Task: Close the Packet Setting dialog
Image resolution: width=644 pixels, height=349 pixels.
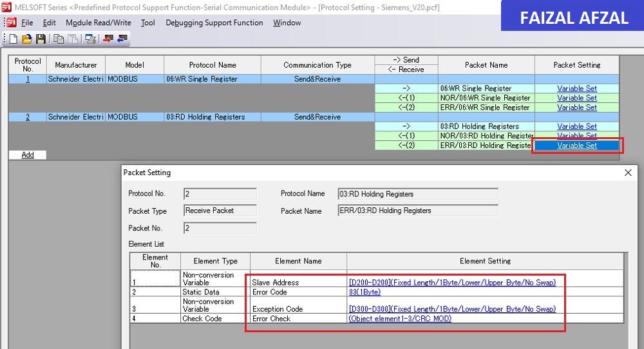Action: click(x=628, y=173)
